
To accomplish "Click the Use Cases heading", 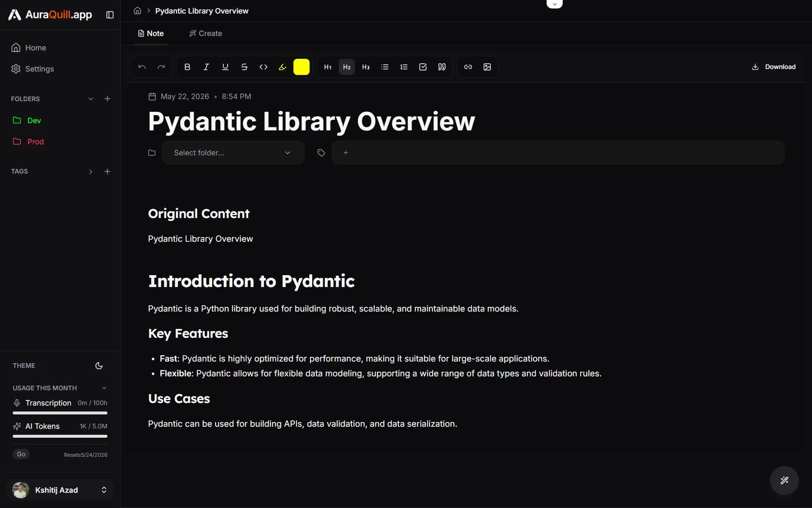I will coord(179,399).
